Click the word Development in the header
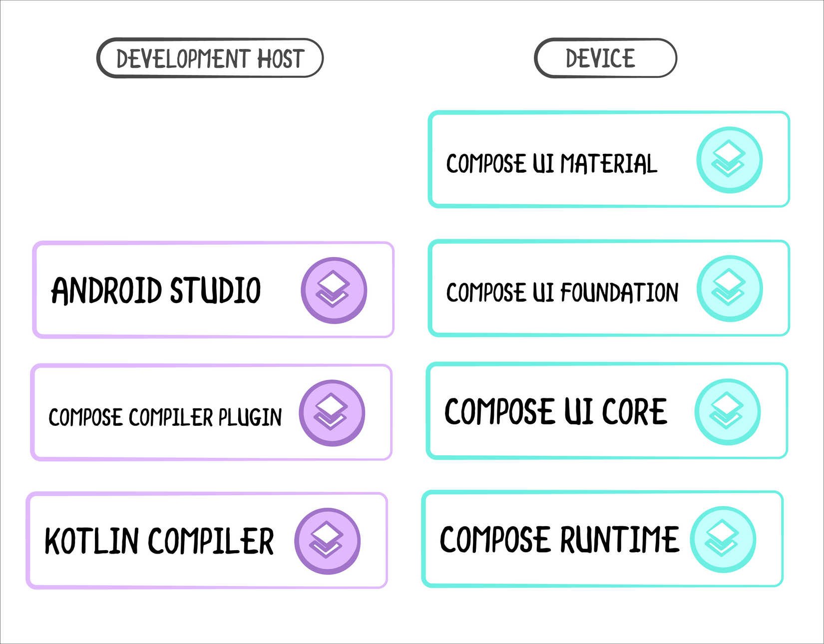The height and width of the screenshot is (644, 824). point(183,59)
